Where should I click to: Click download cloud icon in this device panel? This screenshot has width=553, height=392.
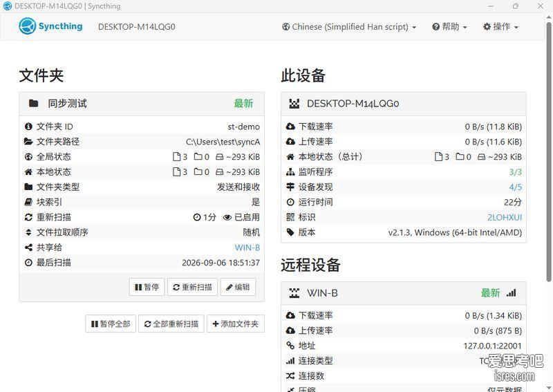click(x=290, y=127)
